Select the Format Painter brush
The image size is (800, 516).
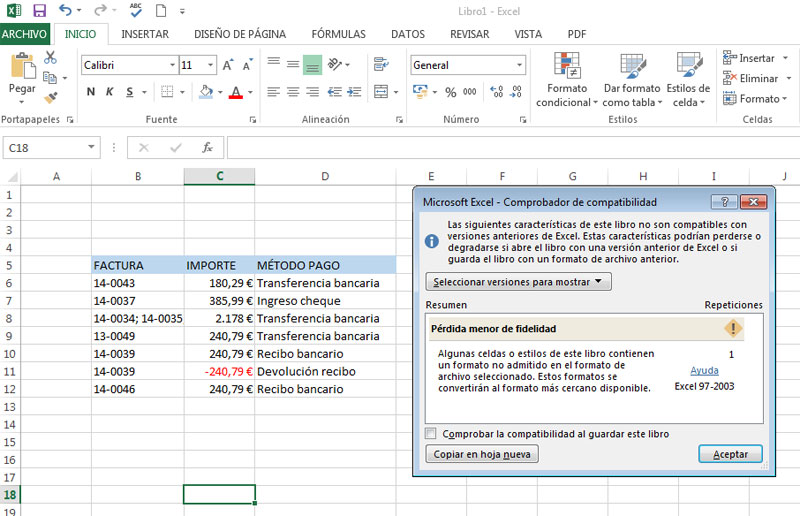pyautogui.click(x=51, y=97)
